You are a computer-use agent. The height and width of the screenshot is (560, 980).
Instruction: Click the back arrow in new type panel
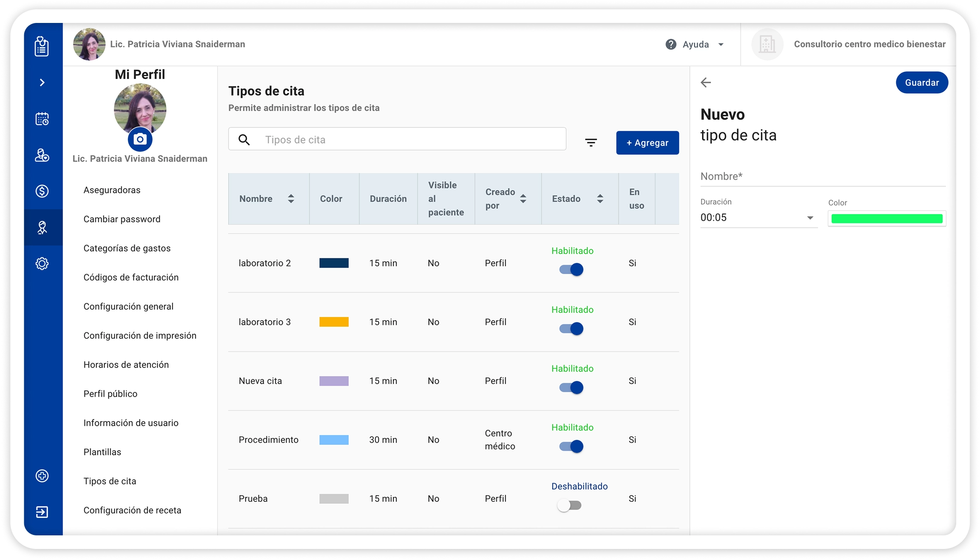coord(706,82)
